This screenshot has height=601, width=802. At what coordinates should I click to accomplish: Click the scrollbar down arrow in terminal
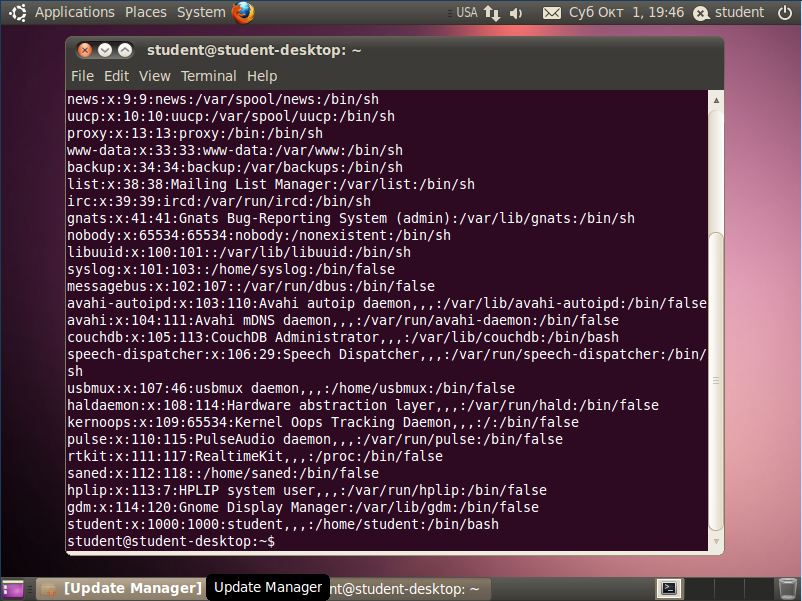(716, 541)
